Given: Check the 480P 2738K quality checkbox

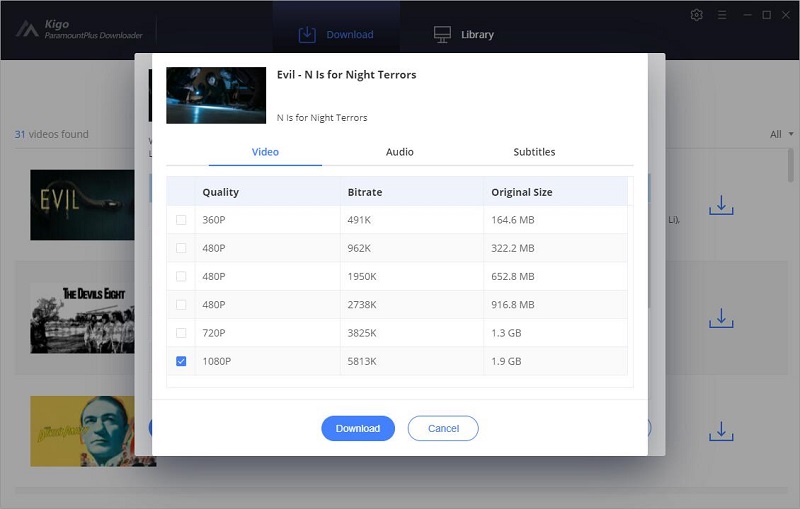Looking at the screenshot, I should click(x=181, y=304).
